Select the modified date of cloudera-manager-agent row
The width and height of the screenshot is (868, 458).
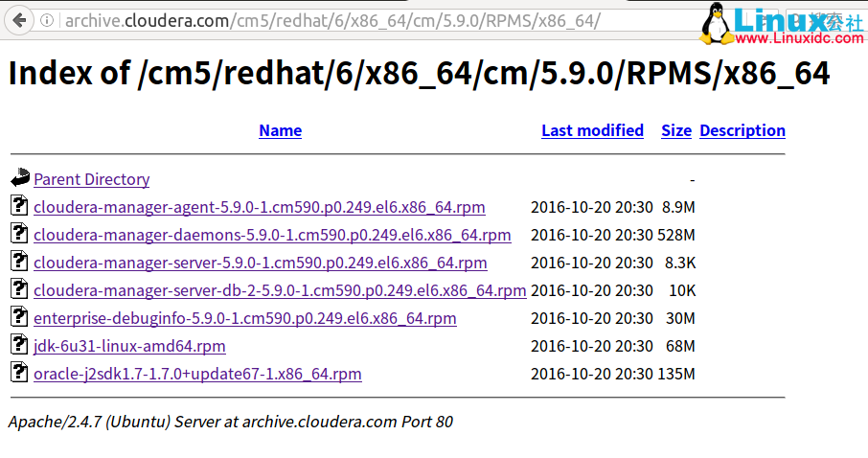coord(592,207)
